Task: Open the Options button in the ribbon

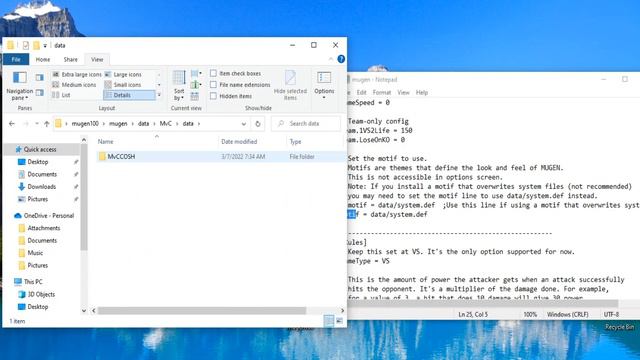Action: (x=324, y=85)
